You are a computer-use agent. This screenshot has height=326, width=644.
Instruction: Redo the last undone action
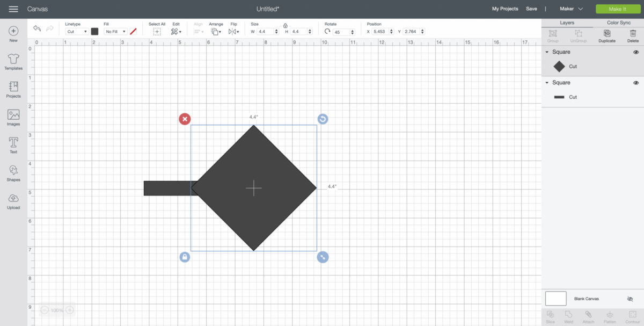(x=50, y=28)
